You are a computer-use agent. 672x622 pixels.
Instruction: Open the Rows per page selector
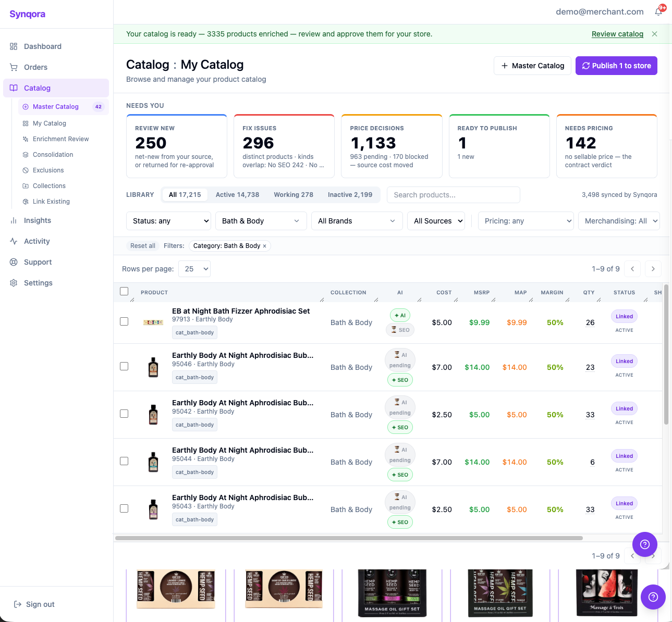tap(194, 269)
